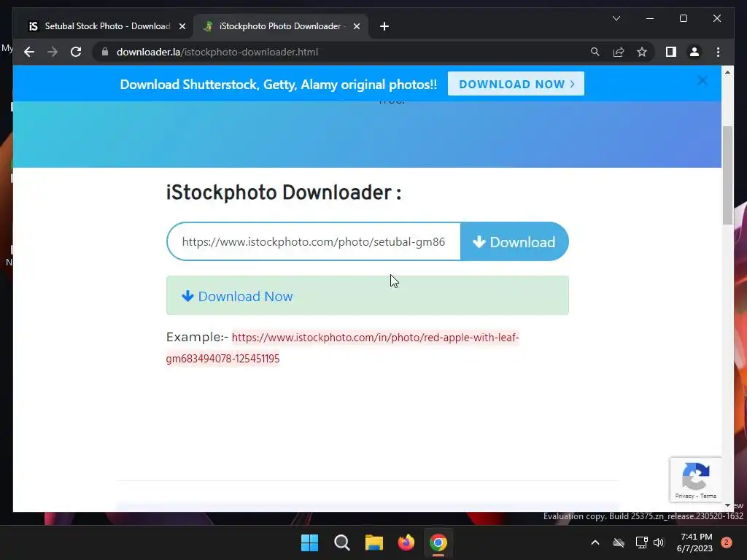The width and height of the screenshot is (747, 560).
Task: Click the cloud sync tray icon
Action: point(619,542)
